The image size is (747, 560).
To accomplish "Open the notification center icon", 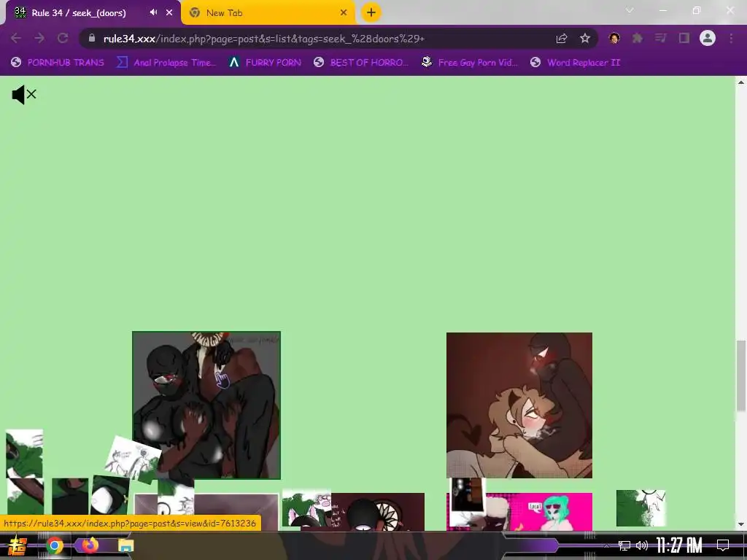I will pyautogui.click(x=723, y=545).
